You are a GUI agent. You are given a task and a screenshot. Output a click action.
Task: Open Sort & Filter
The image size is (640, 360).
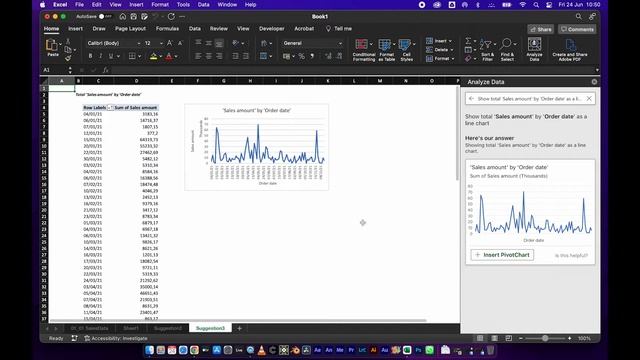487,50
